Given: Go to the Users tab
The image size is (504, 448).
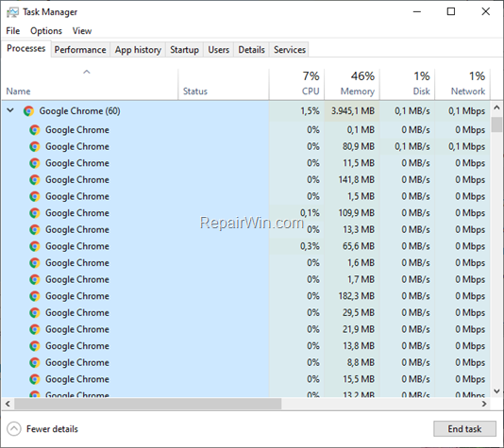Looking at the screenshot, I should tap(219, 50).
